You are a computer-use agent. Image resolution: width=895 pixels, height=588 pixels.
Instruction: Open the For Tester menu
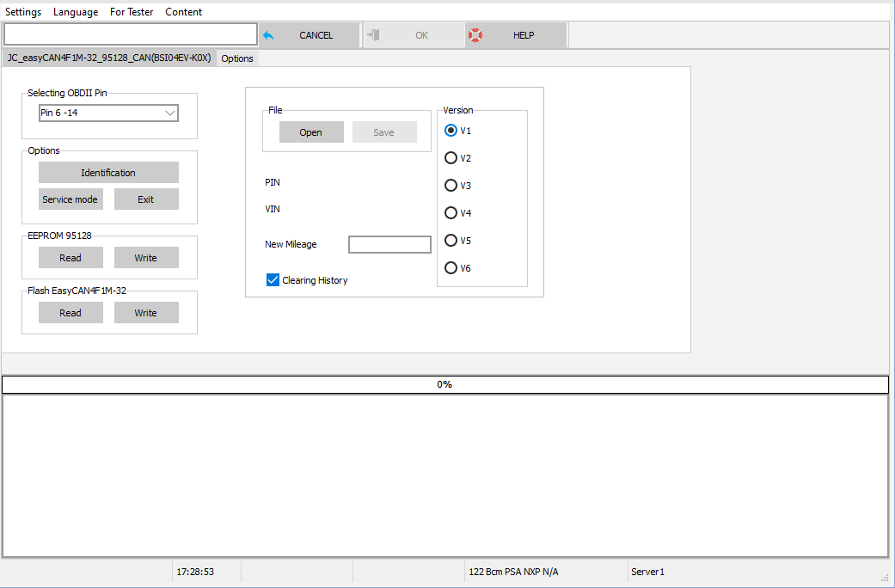point(131,11)
